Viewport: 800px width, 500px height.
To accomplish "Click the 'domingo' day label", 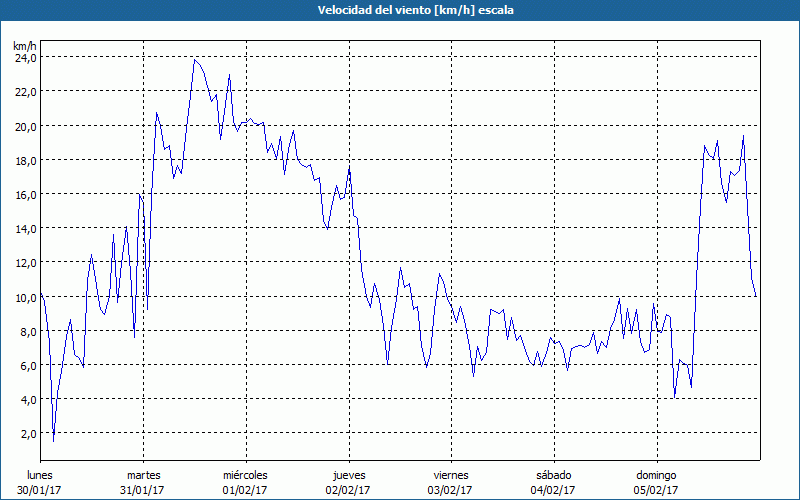I will coord(656,475).
